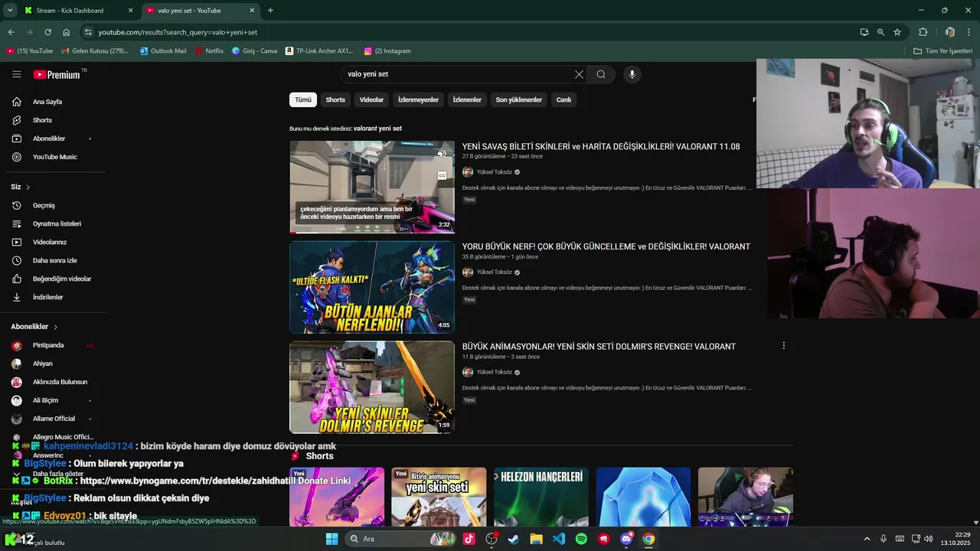Open Allame Official subscription channel
The height and width of the screenshot is (551, 980).
pyautogui.click(x=52, y=419)
